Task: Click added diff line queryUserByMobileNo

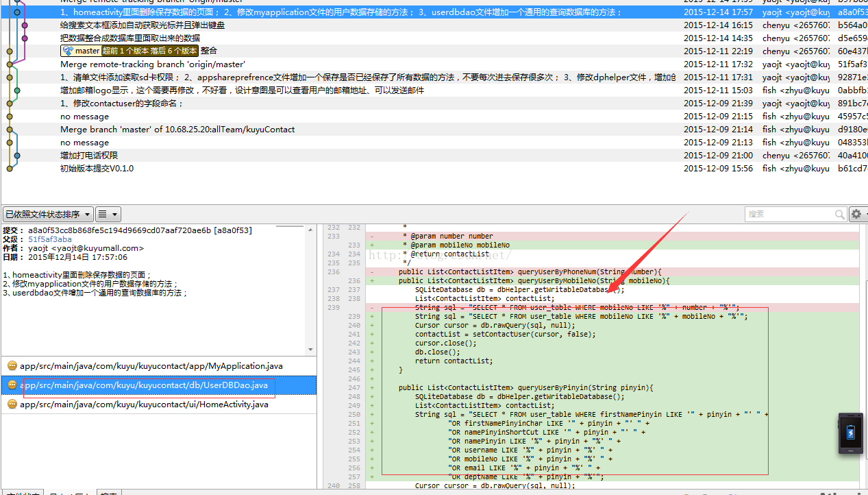Action: [x=534, y=280]
